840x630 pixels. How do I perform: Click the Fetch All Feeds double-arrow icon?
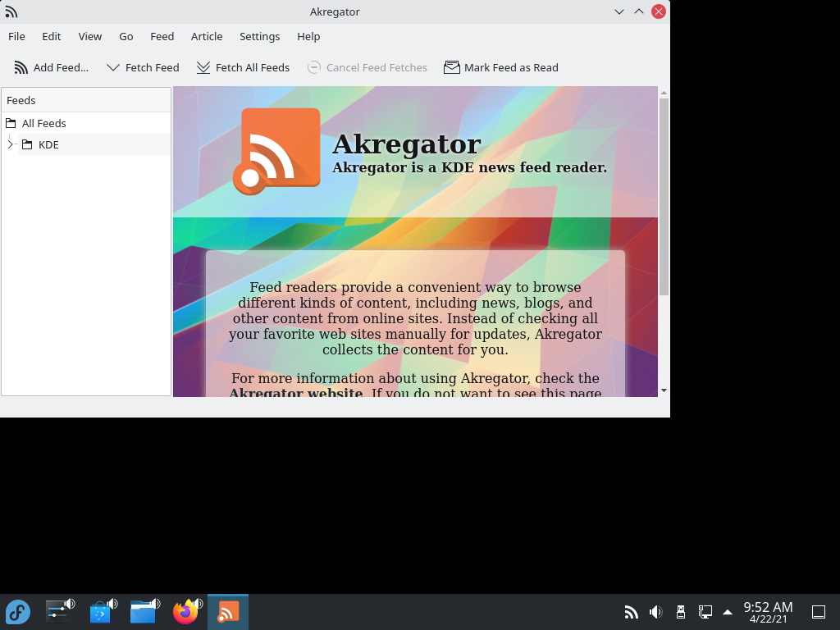tap(203, 67)
